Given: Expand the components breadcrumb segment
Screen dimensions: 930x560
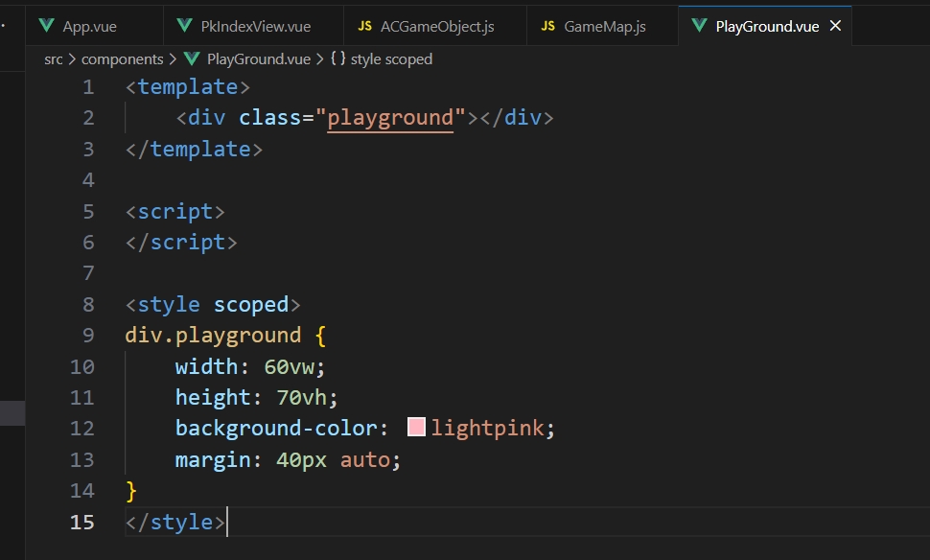Looking at the screenshot, I should point(122,59).
